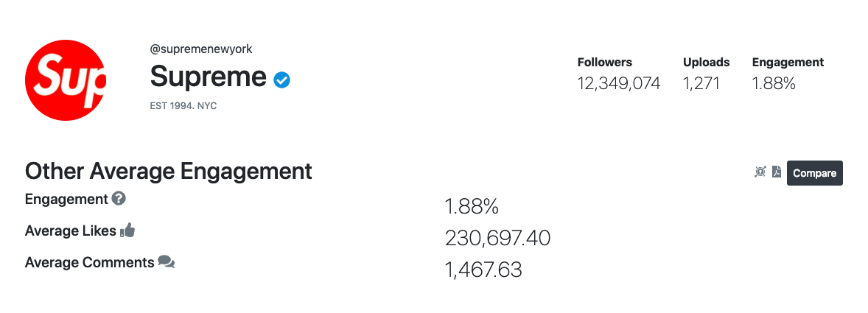Click the thumbs-up icon beside Average Likes
Viewport: 868px width, 313px height.
(x=127, y=230)
